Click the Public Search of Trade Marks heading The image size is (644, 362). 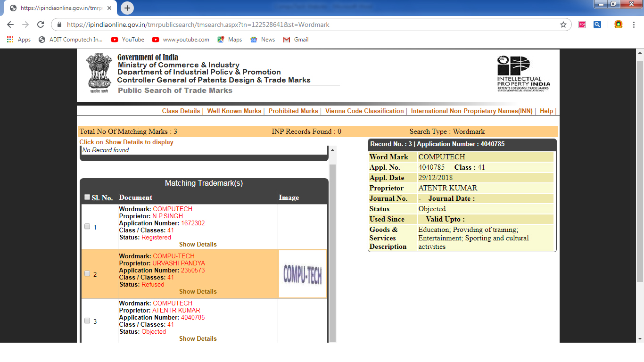tap(175, 90)
